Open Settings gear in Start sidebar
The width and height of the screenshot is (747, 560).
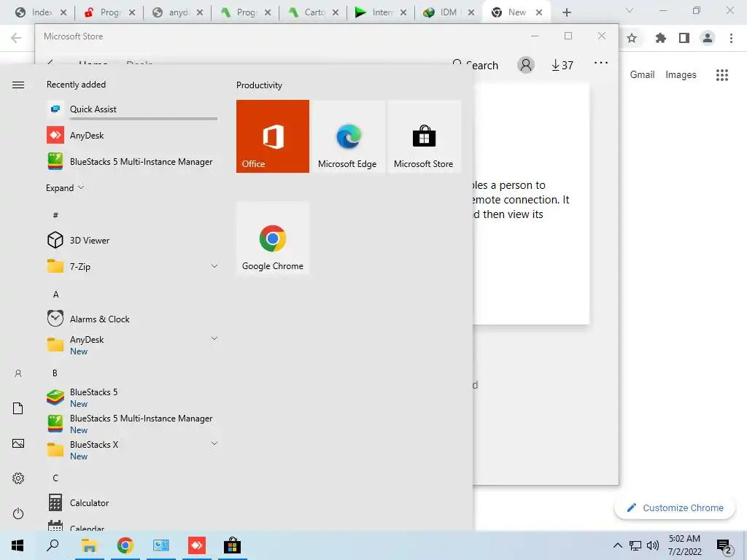[18, 478]
